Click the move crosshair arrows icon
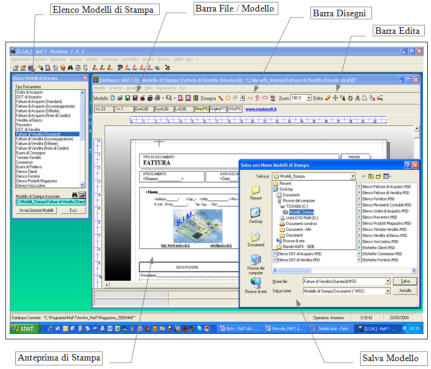The width and height of the screenshot is (431, 369). [335, 98]
